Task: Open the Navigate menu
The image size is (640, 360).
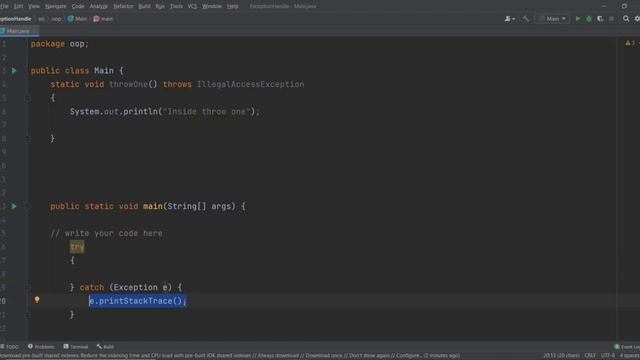Action: point(56,6)
